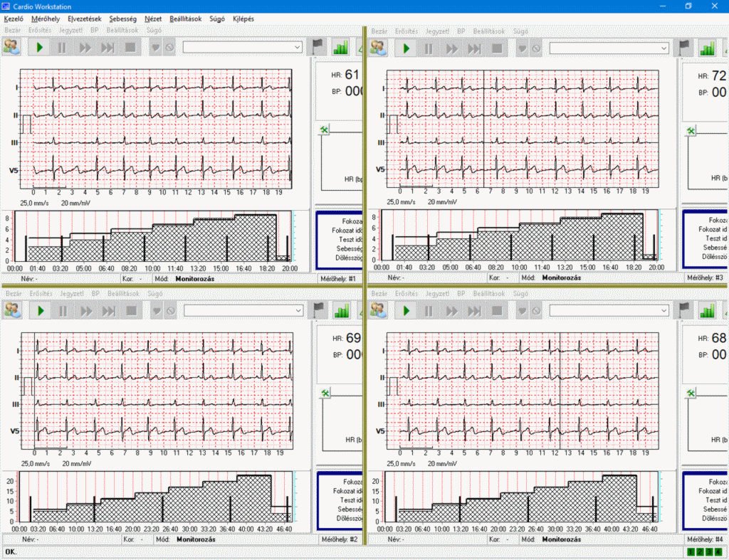
Task: Pause the recording in station #1 panel
Action: [61, 48]
